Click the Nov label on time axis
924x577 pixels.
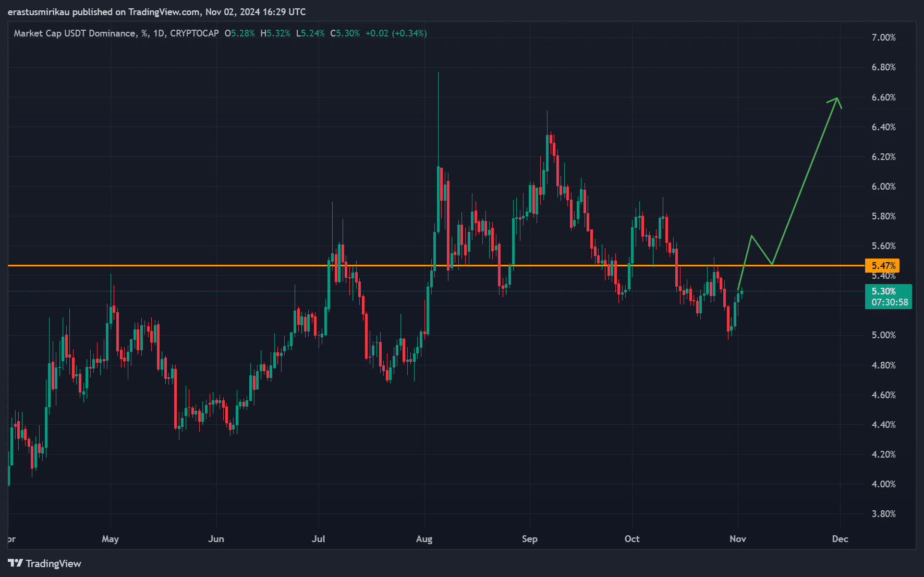[x=737, y=539]
